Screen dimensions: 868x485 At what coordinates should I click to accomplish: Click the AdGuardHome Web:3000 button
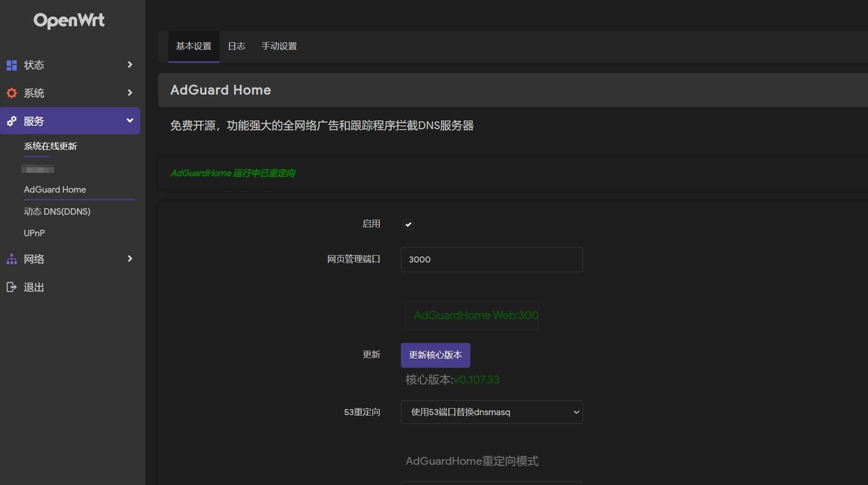(x=473, y=315)
